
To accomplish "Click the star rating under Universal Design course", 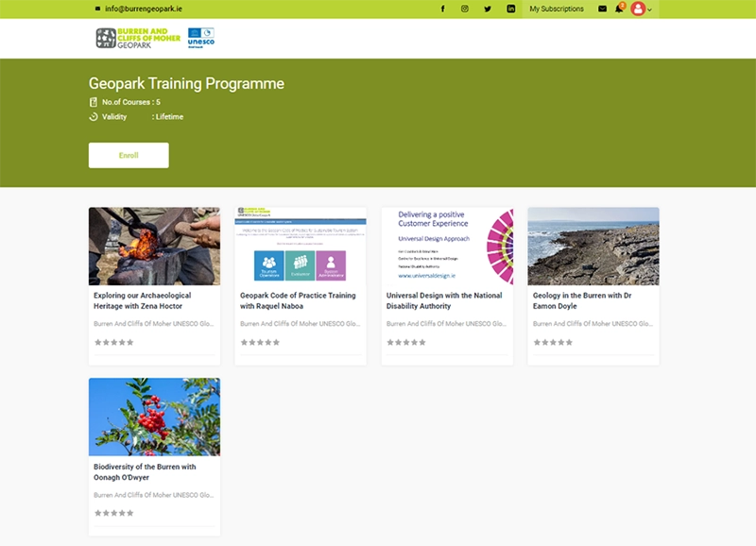I will (406, 343).
